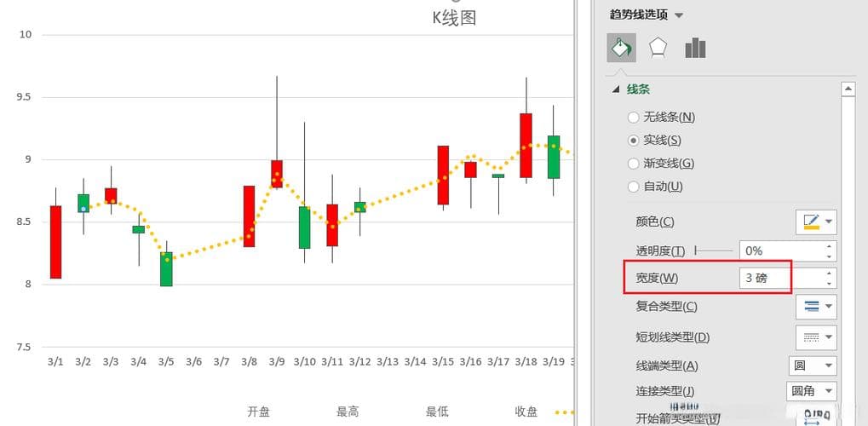The image size is (868, 426).
Task: Select the 实线(S) radio button
Action: point(633,141)
